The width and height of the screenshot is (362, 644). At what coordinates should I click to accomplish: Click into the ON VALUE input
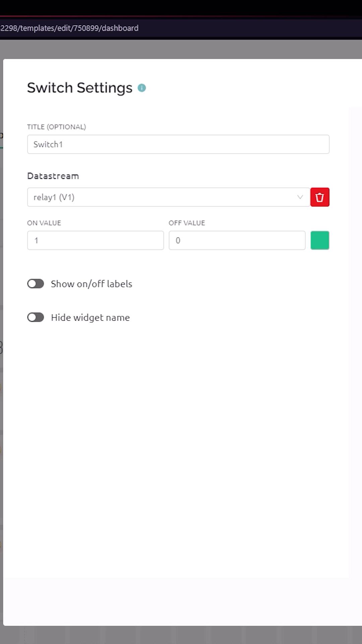95,240
